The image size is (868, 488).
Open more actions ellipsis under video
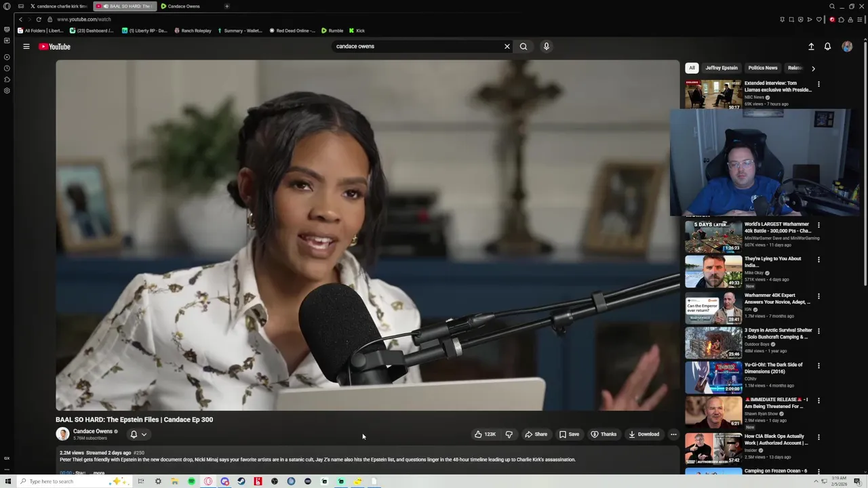673,434
